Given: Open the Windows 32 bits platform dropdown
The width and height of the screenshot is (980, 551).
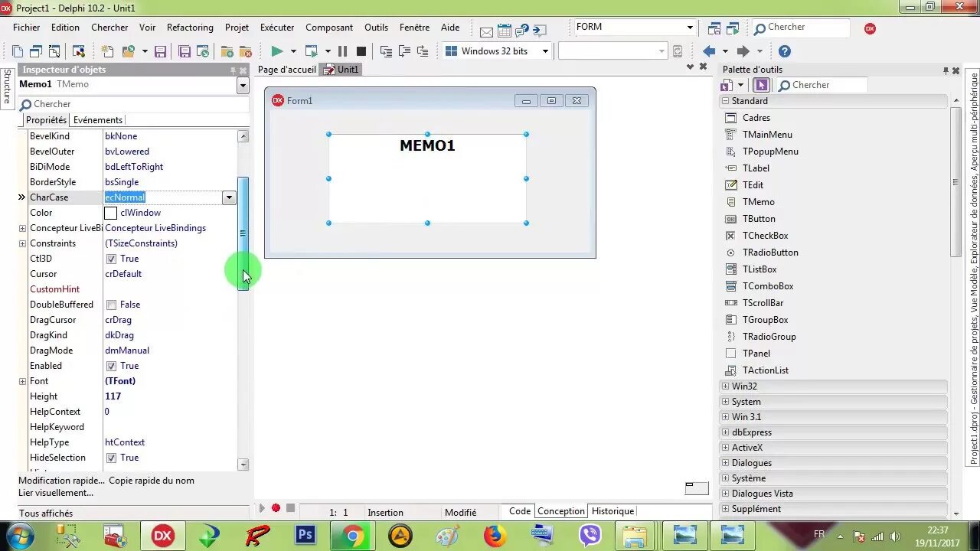Looking at the screenshot, I should tap(545, 51).
